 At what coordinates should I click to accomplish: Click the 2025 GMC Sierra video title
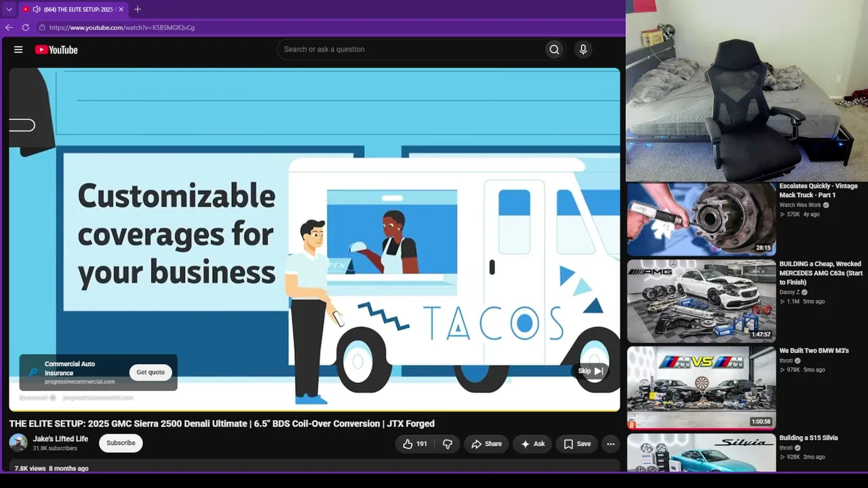click(x=222, y=424)
